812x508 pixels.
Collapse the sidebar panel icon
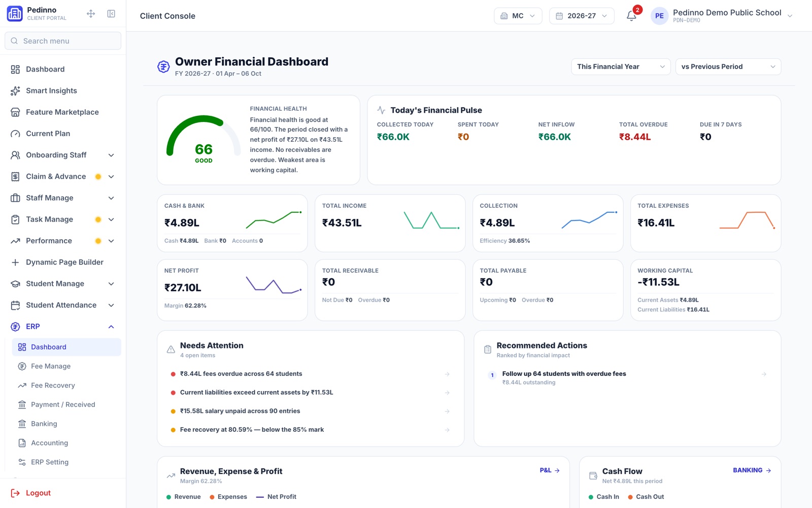[x=111, y=14]
